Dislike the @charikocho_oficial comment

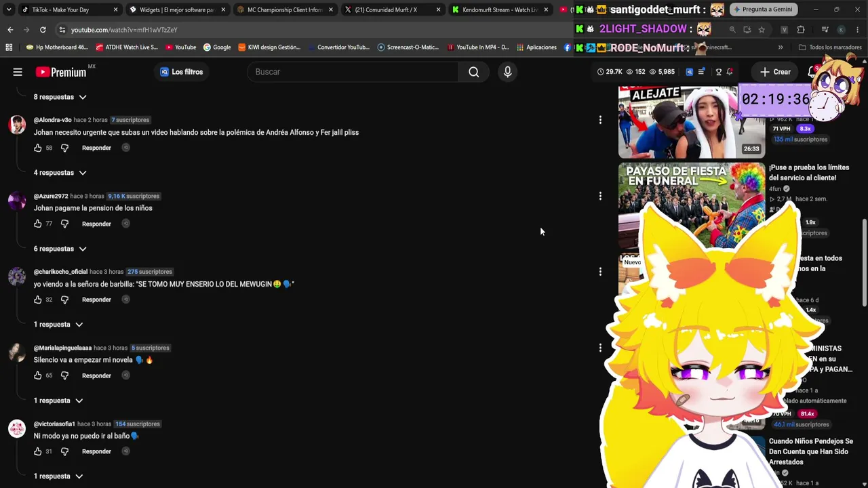tap(64, 300)
